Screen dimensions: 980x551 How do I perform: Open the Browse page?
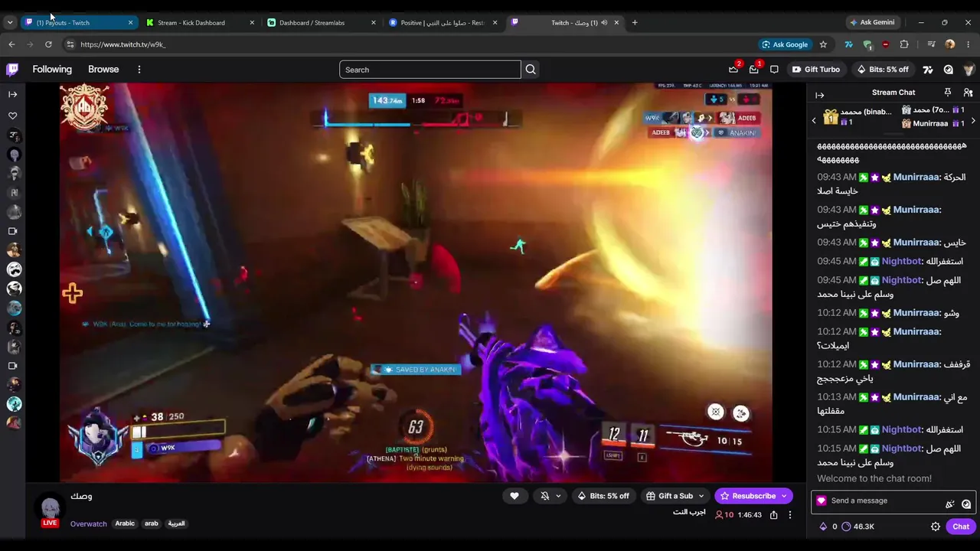pos(103,70)
